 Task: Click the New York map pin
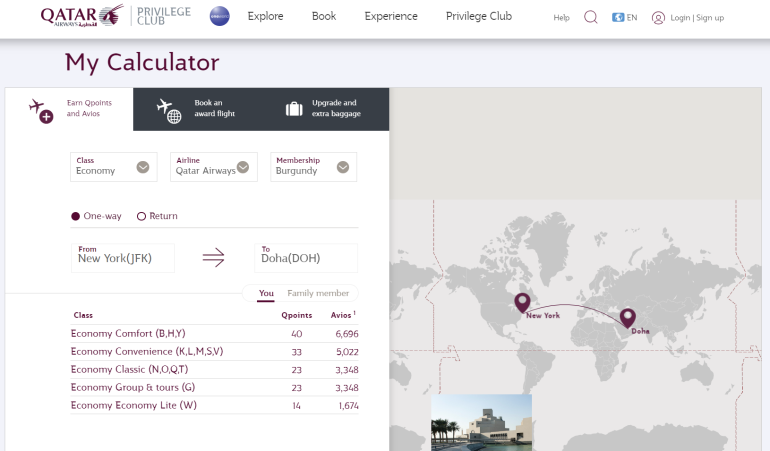522,302
